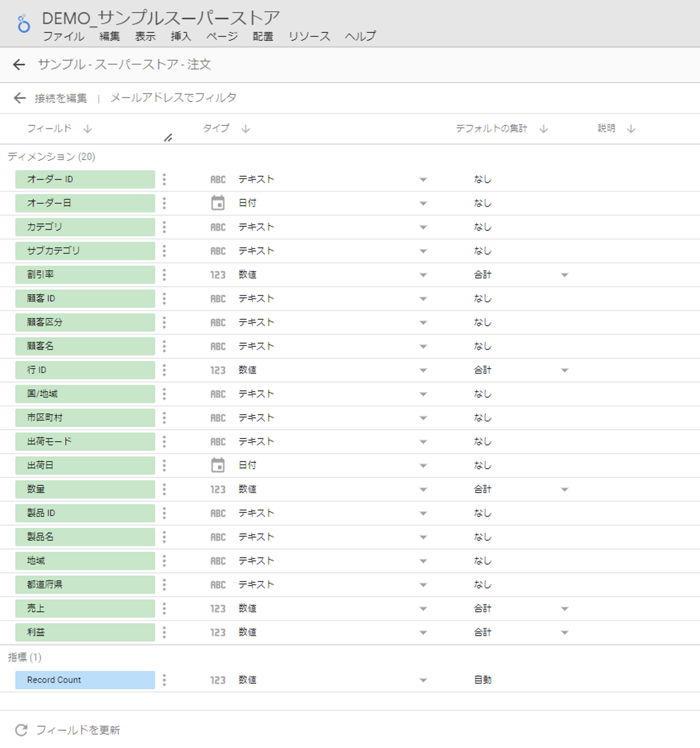
Task: Open three-dot menu for 国/地域
Action: 164,394
